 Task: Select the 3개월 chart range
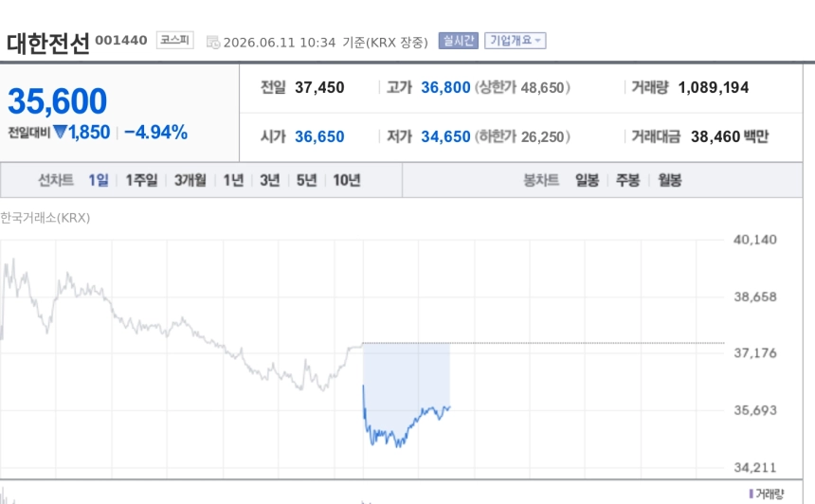[190, 180]
